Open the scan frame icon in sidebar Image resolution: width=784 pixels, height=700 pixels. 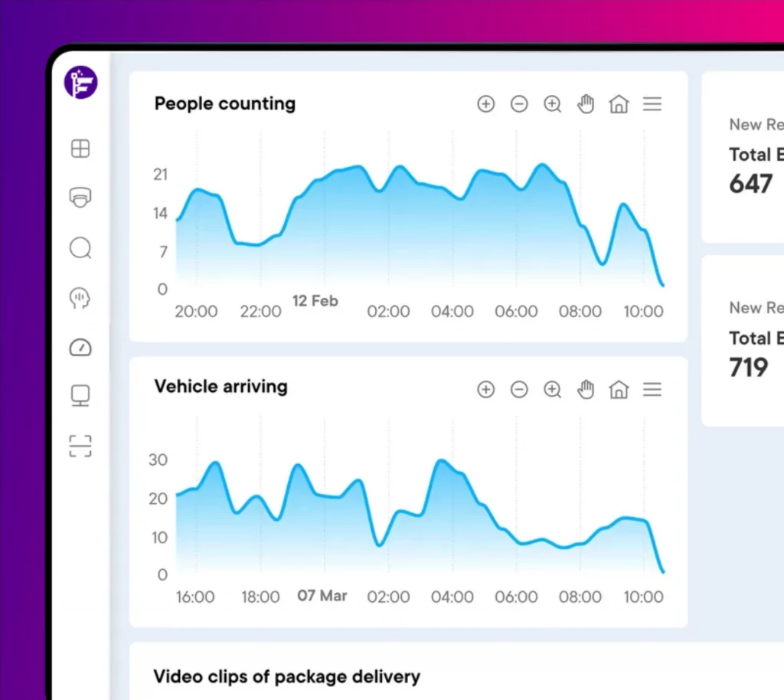80,446
